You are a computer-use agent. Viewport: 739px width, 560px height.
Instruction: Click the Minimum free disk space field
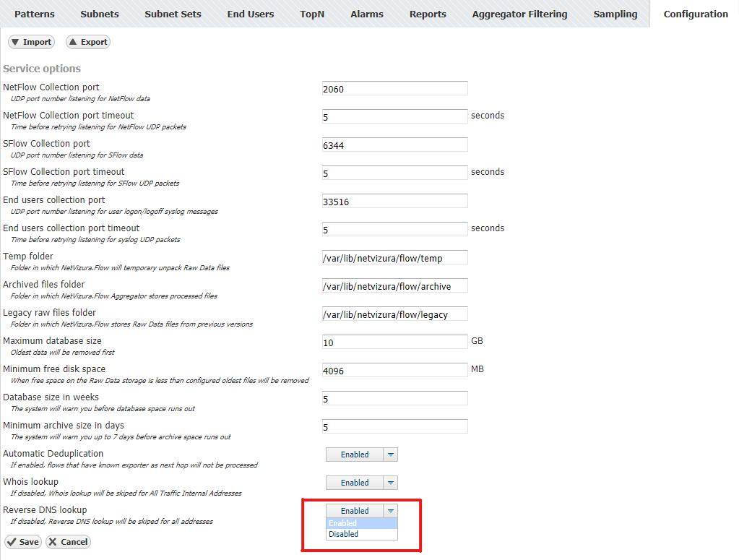click(x=394, y=371)
